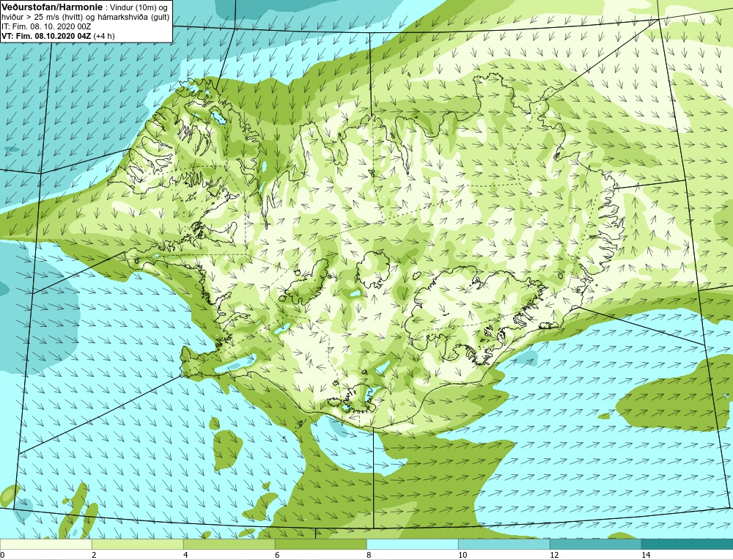Click the legend scale label '2'

point(94,555)
